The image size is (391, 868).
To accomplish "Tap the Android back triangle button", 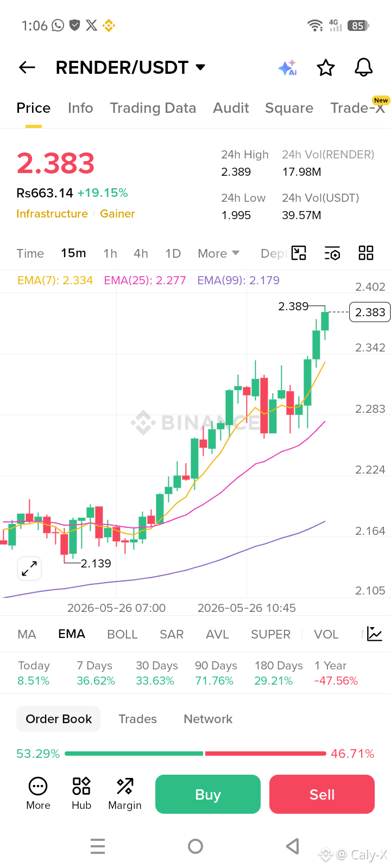I will (x=293, y=846).
